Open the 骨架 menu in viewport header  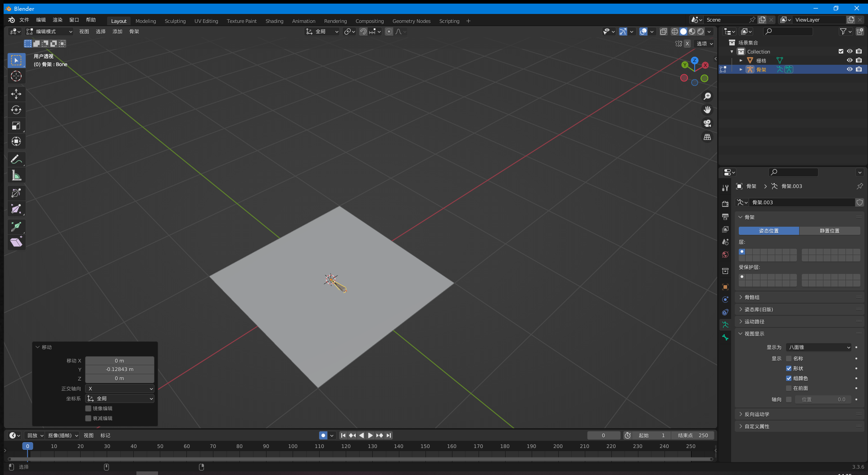click(134, 31)
